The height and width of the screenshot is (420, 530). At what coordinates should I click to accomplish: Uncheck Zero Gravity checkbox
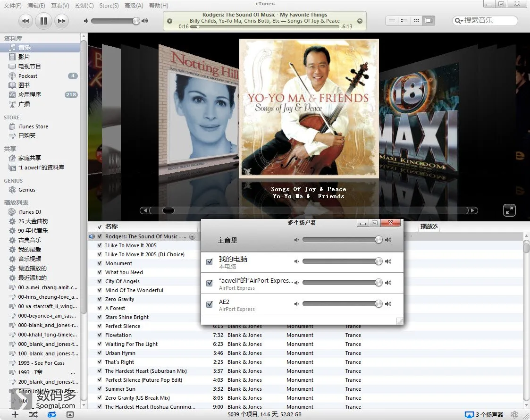click(100, 299)
